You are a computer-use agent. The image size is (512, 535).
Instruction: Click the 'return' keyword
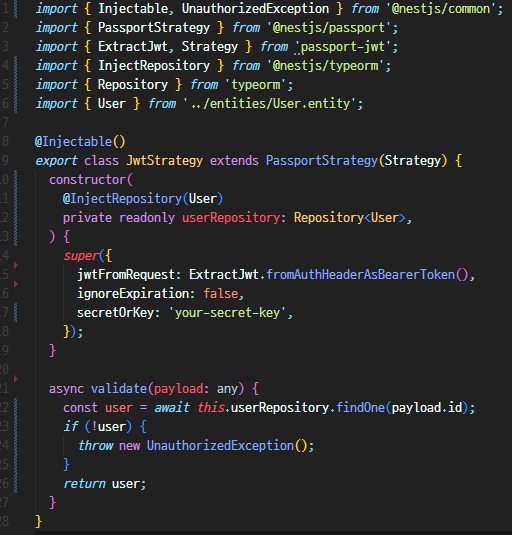click(x=84, y=484)
